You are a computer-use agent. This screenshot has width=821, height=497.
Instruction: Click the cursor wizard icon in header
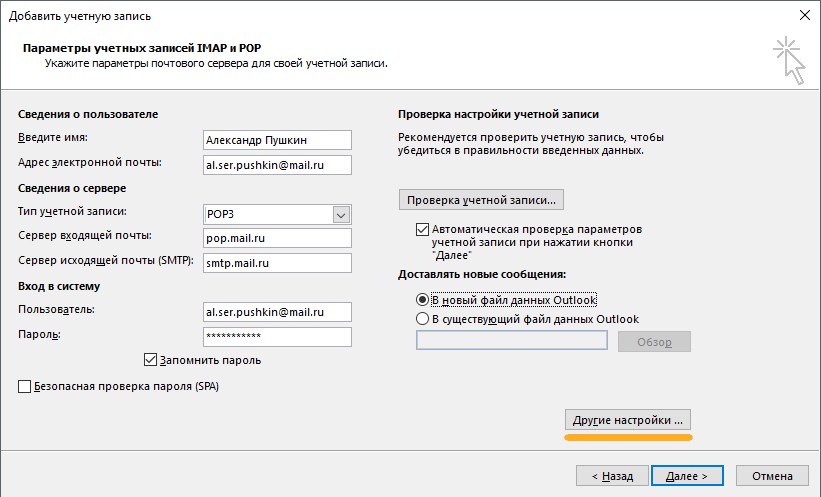(790, 60)
